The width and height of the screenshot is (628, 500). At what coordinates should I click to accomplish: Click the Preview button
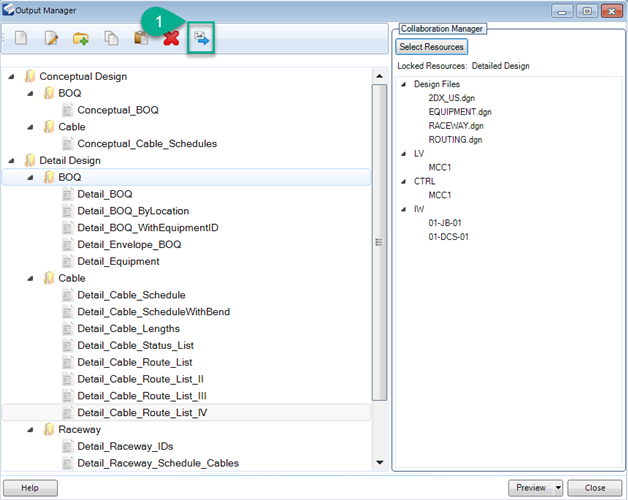(x=531, y=488)
